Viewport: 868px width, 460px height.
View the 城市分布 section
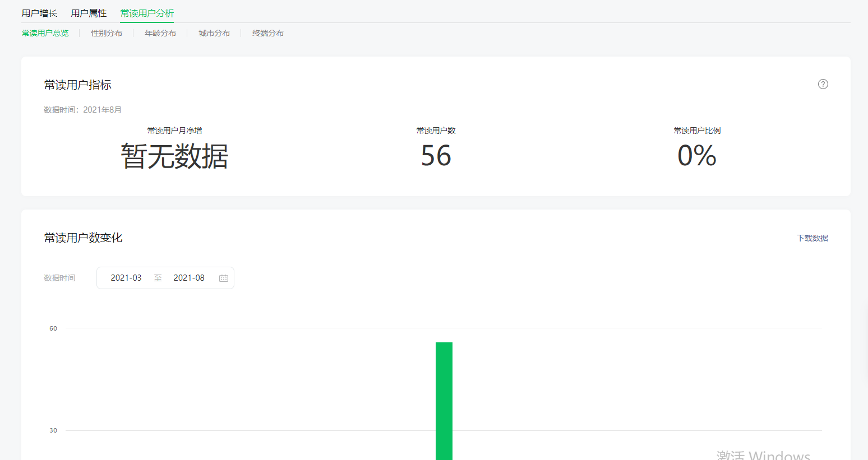pyautogui.click(x=214, y=33)
